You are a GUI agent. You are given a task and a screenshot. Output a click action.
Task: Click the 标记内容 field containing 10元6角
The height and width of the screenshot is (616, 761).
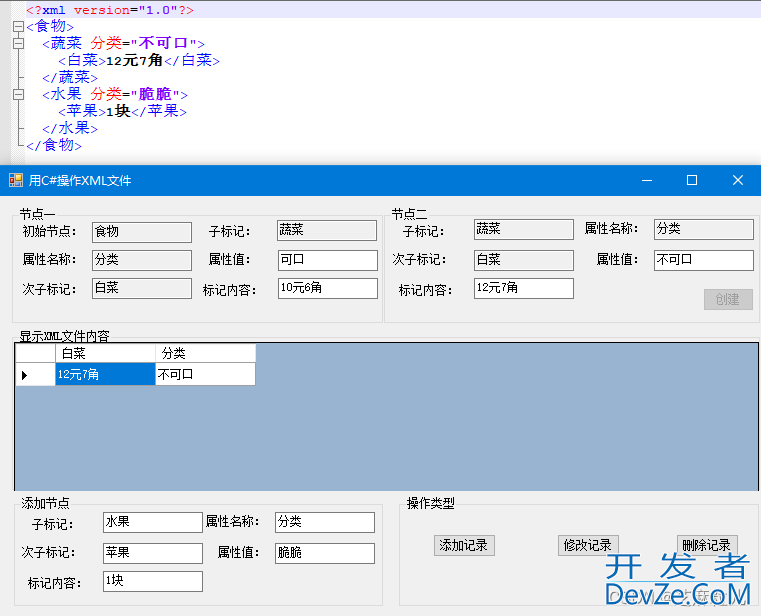click(x=328, y=288)
